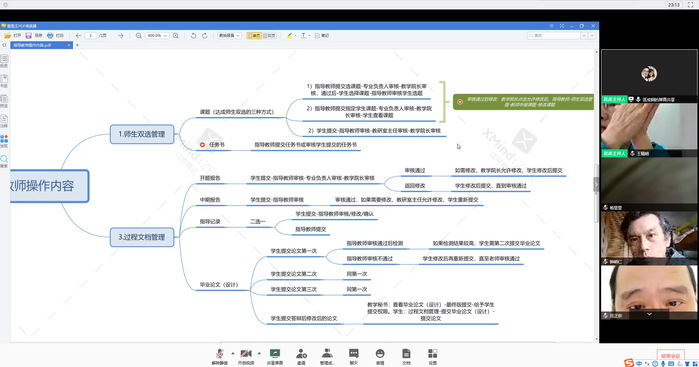Unmute the microphone in the meeting bar
The width and height of the screenshot is (699, 367).
[x=219, y=356]
